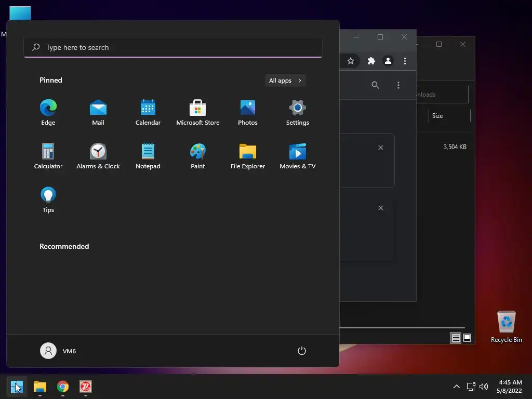
Task: Select the Recycle Bin desktop icon
Action: coord(506,327)
